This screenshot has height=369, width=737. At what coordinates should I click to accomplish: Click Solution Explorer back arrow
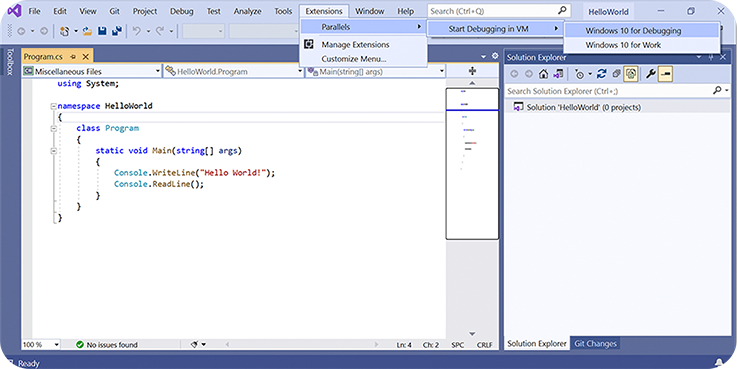coord(514,74)
